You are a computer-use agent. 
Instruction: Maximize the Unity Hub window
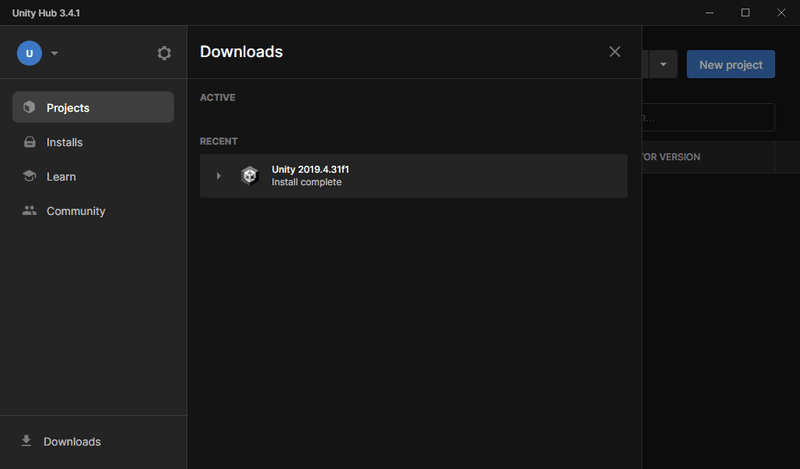(x=745, y=13)
